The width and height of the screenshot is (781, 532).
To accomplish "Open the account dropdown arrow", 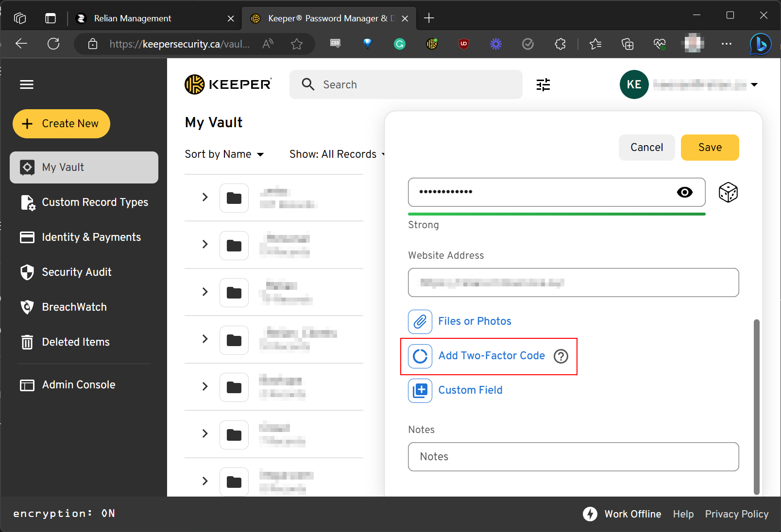I will tap(754, 85).
